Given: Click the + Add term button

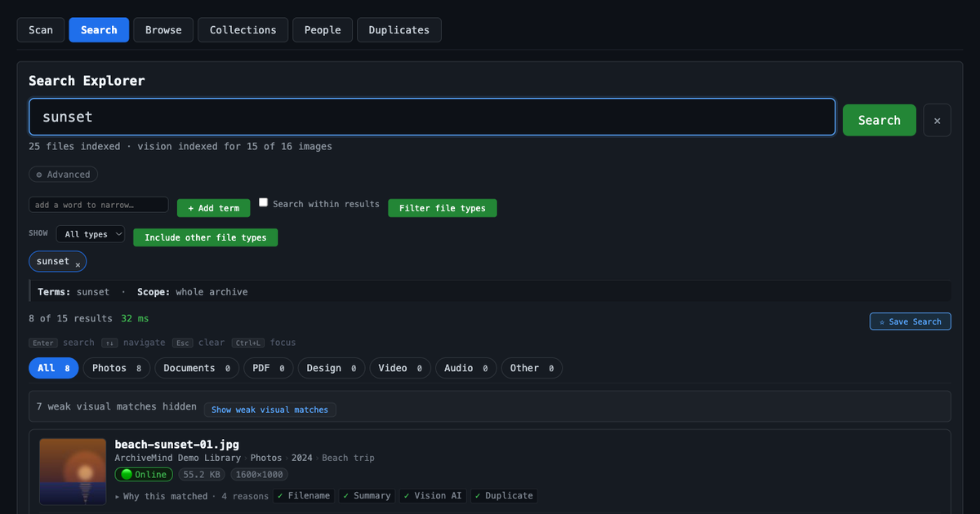Looking at the screenshot, I should [x=213, y=208].
